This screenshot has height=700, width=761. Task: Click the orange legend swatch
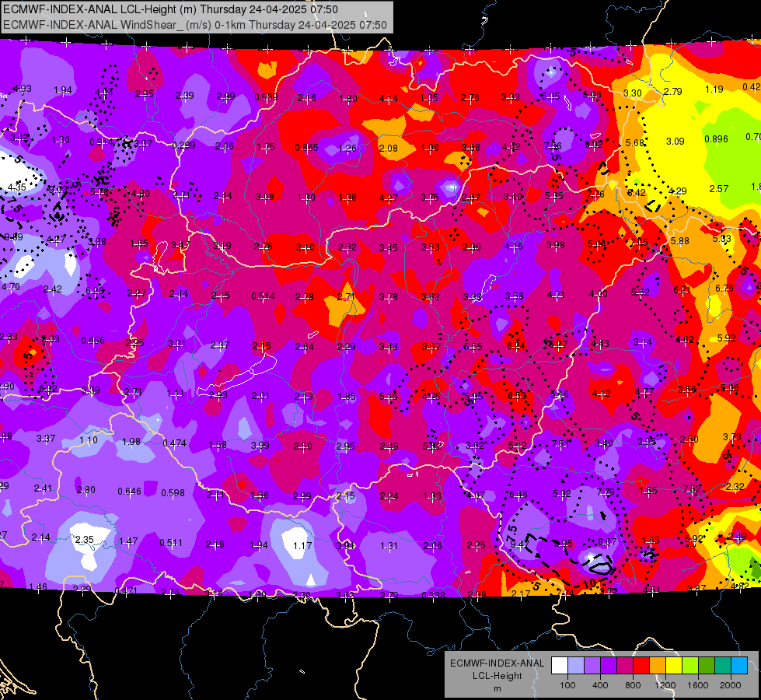(x=658, y=666)
